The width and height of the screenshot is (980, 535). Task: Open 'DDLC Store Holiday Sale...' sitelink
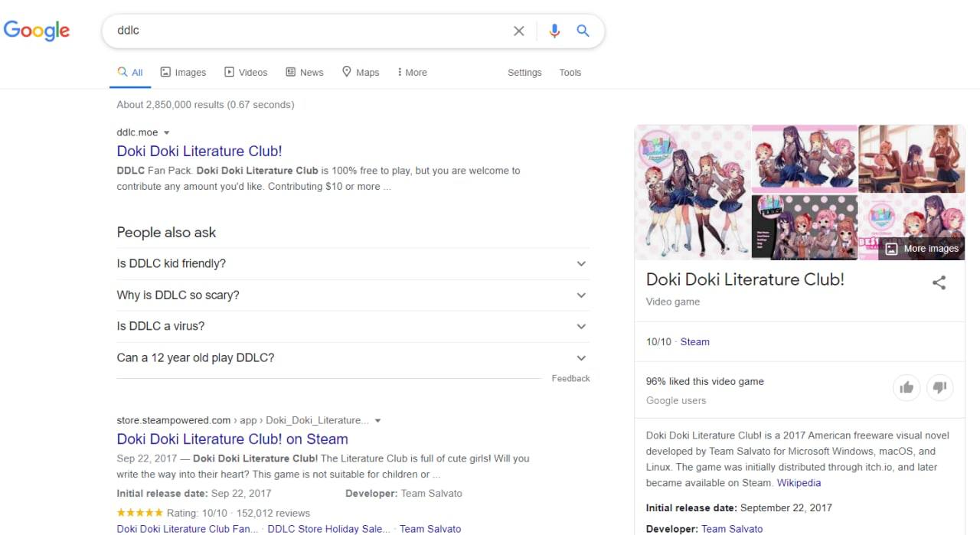coord(328,529)
